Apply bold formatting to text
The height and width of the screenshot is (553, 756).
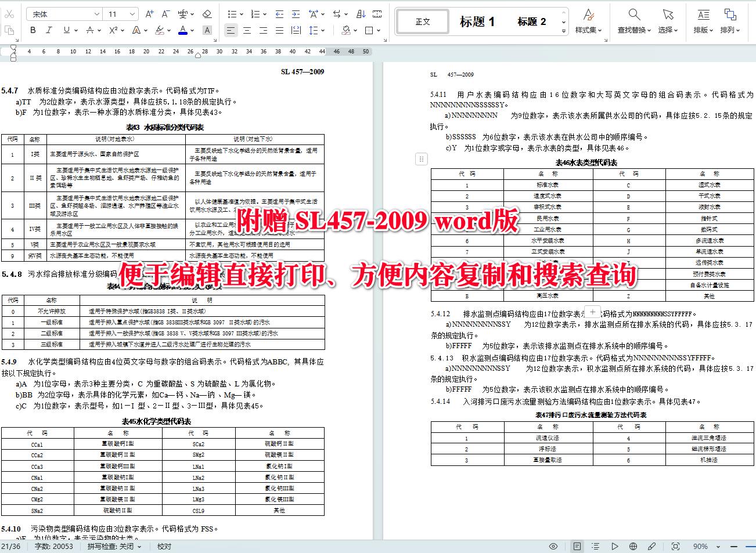pyautogui.click(x=33, y=31)
